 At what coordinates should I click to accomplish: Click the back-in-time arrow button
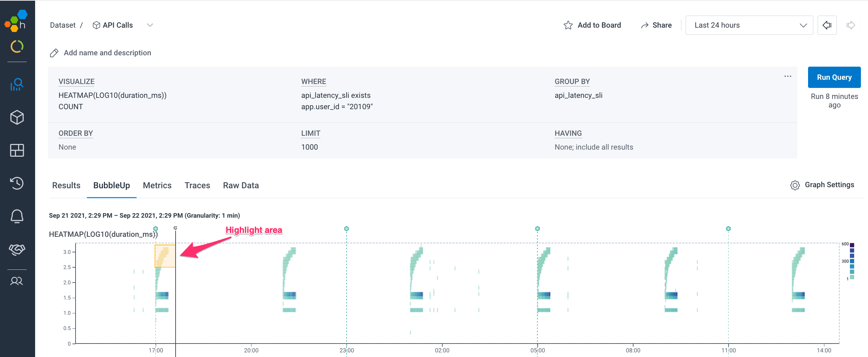(827, 25)
